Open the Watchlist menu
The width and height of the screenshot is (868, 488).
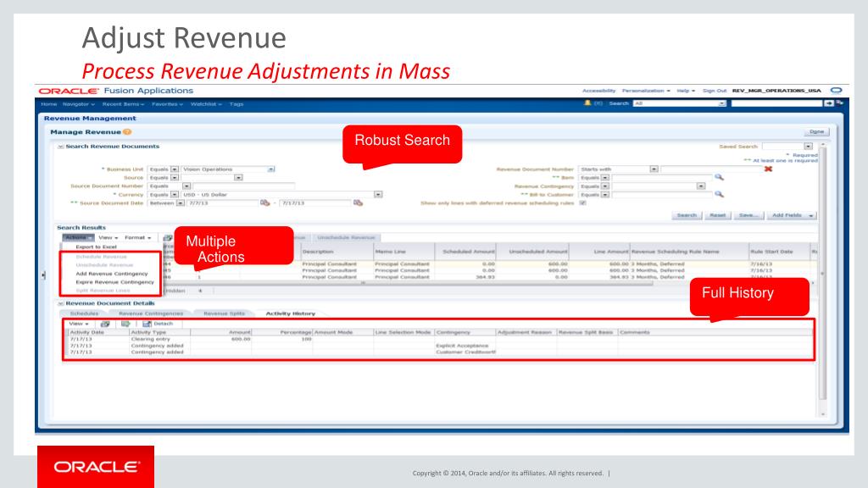[206, 104]
